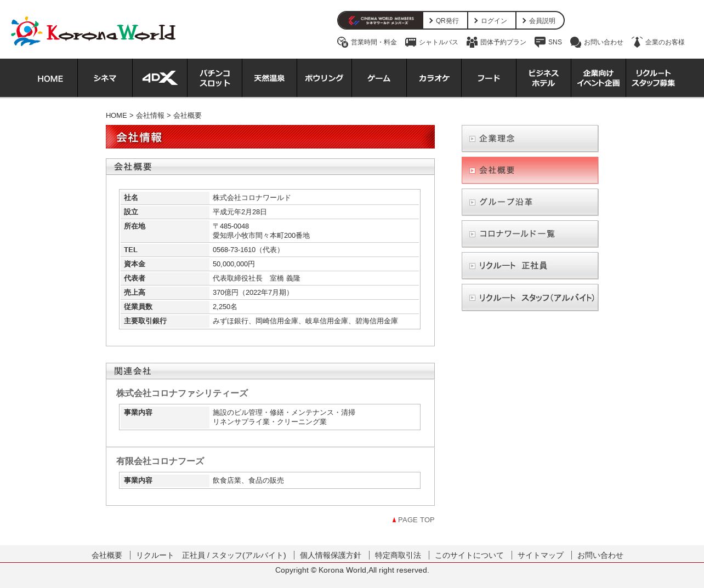Click the ログイン button
Image resolution: width=704 pixels, height=588 pixels.
(x=492, y=20)
